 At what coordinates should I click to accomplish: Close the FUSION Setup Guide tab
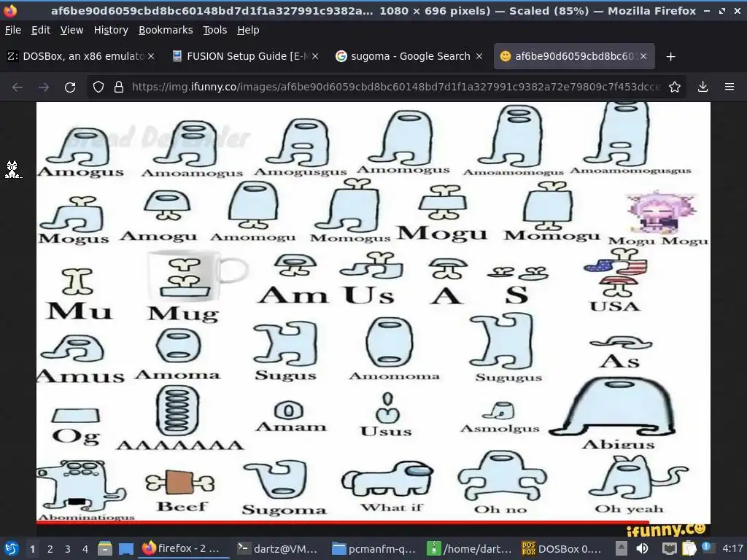(x=315, y=56)
